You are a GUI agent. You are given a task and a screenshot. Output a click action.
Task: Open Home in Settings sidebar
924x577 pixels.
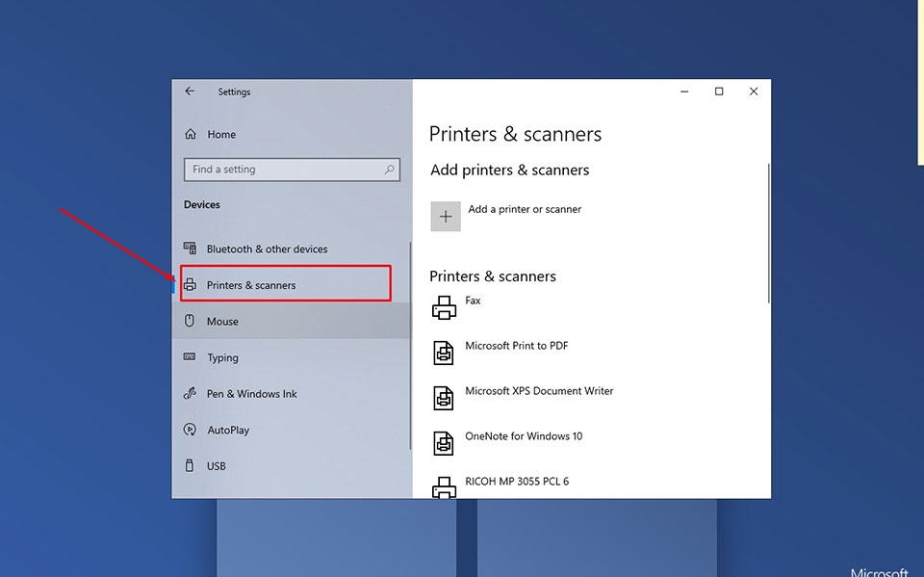(x=221, y=135)
